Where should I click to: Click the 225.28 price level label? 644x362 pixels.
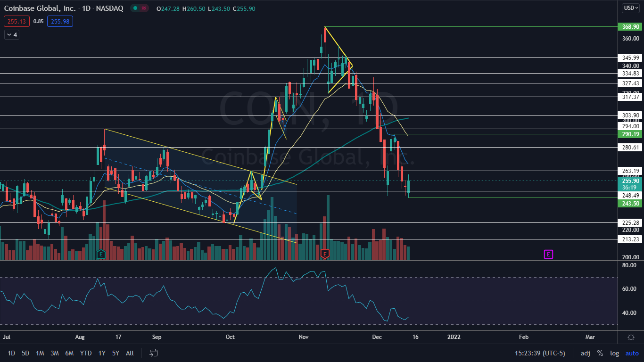pos(630,222)
